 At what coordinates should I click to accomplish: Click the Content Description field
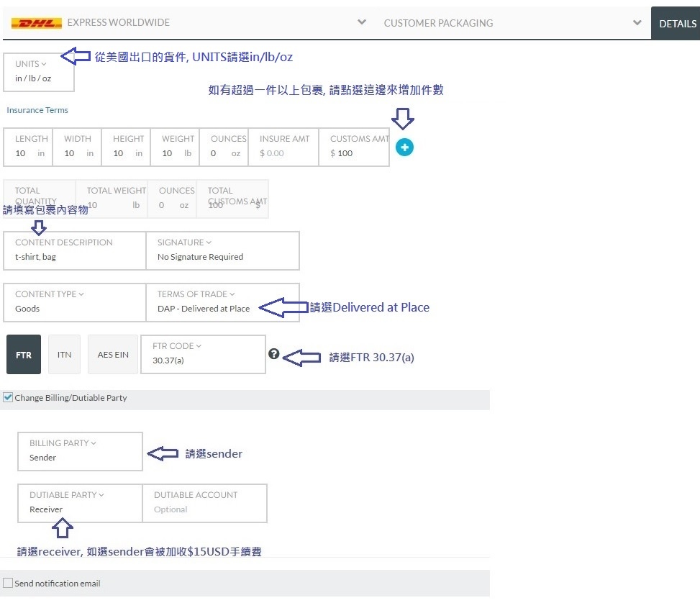(x=75, y=250)
